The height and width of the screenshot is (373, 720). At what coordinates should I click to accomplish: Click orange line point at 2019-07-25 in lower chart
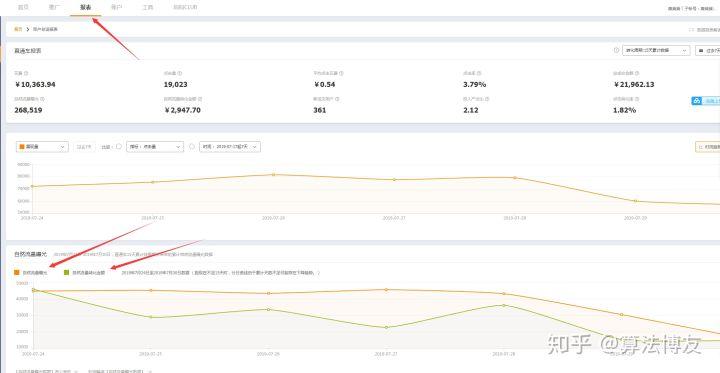pos(151,290)
